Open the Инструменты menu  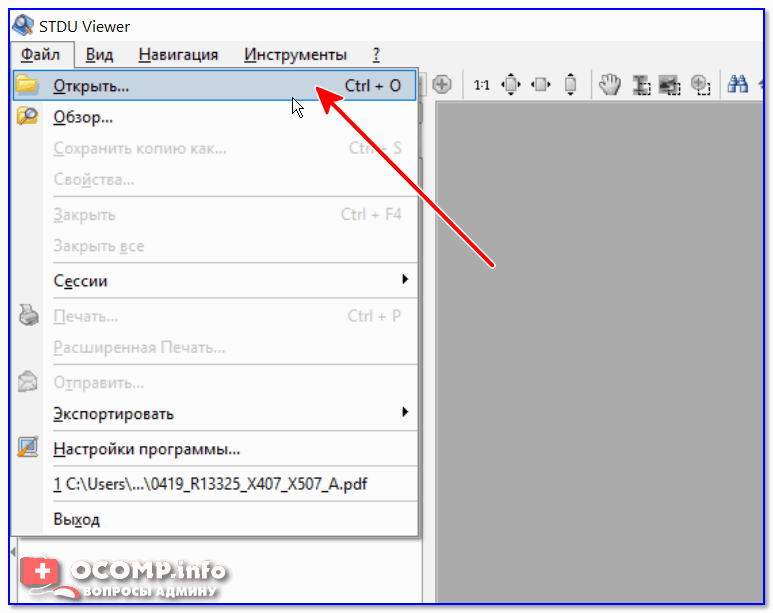coord(295,54)
